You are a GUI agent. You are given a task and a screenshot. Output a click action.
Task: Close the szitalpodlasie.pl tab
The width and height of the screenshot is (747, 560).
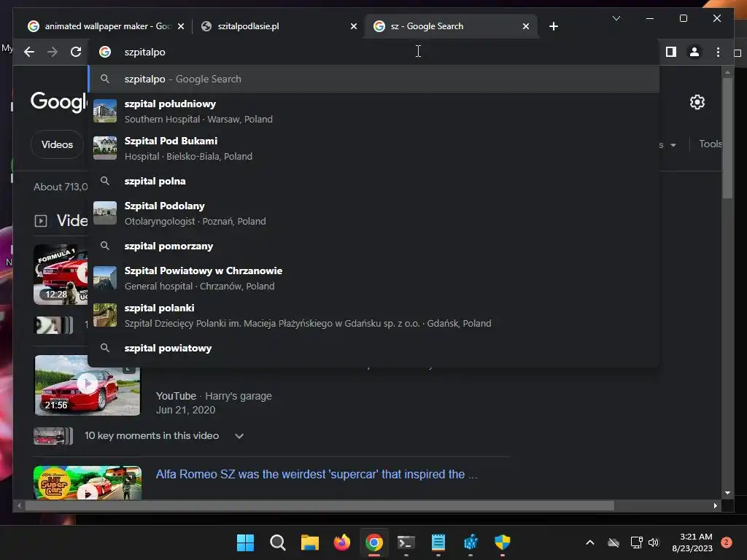point(354,26)
